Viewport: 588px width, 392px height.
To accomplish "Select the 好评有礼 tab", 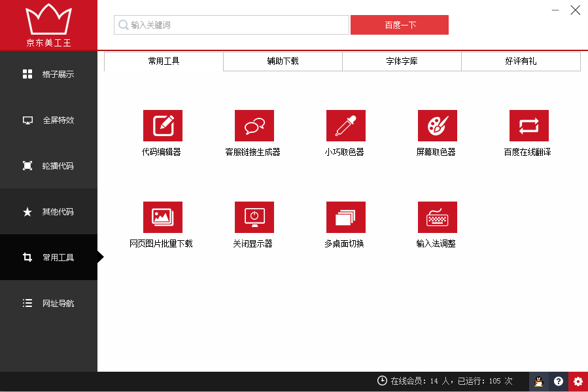I will [521, 62].
